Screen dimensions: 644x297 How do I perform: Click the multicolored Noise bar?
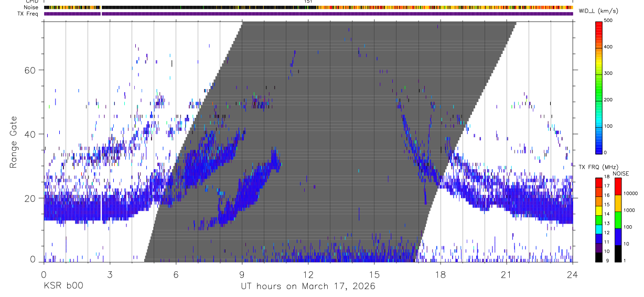point(308,7)
